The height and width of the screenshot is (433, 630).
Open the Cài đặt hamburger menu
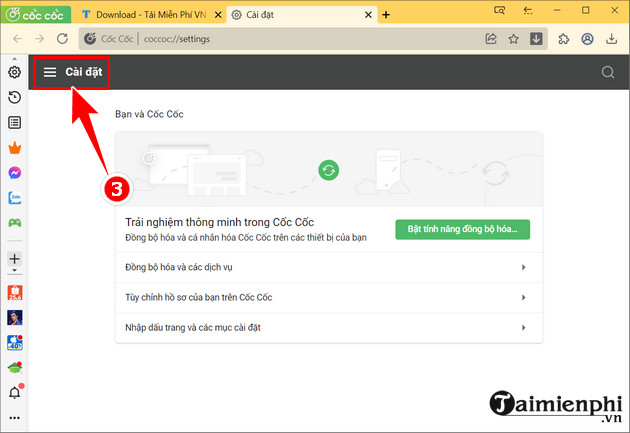point(50,72)
